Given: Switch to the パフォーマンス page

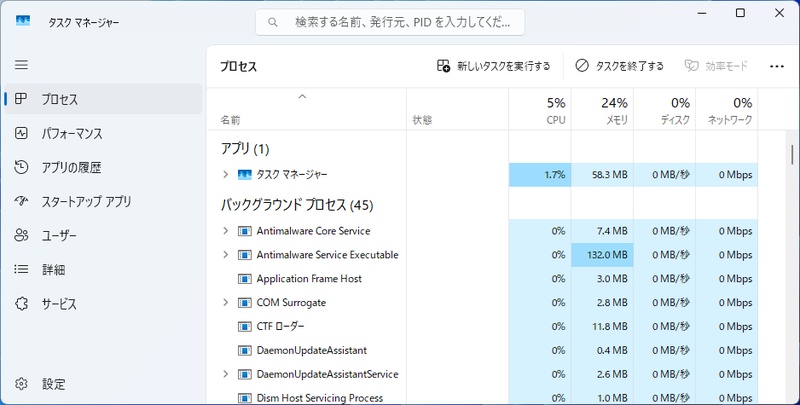Looking at the screenshot, I should click(103, 133).
